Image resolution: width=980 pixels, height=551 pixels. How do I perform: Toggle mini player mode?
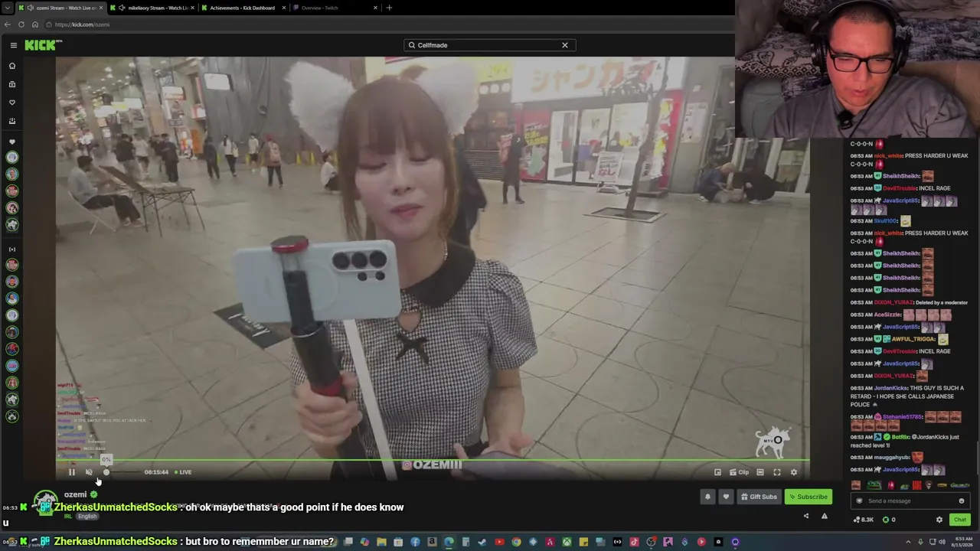(x=717, y=472)
